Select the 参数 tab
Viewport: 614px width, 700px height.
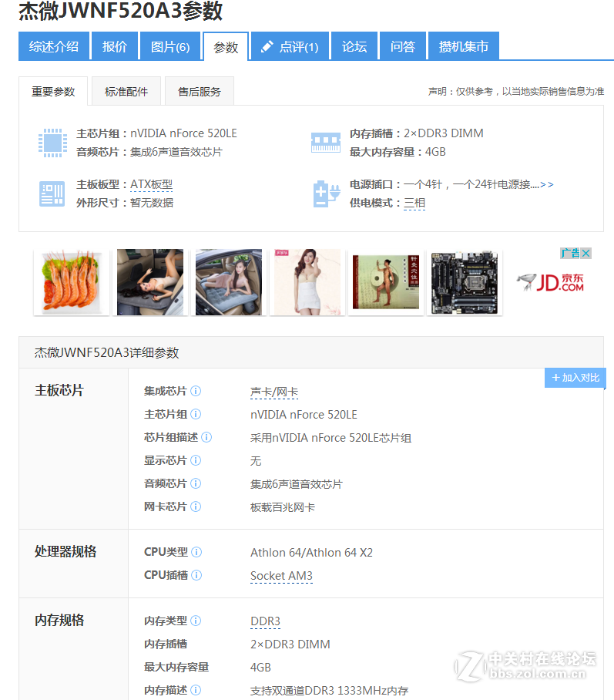pyautogui.click(x=226, y=46)
